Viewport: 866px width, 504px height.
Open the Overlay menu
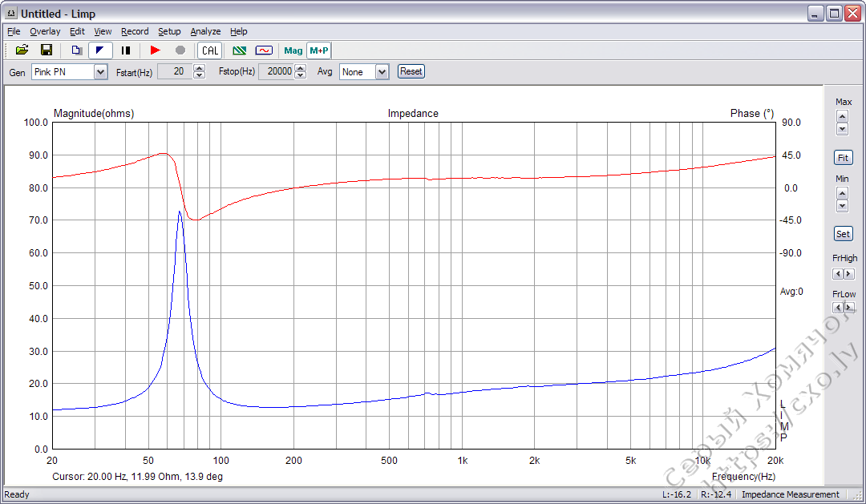click(45, 31)
